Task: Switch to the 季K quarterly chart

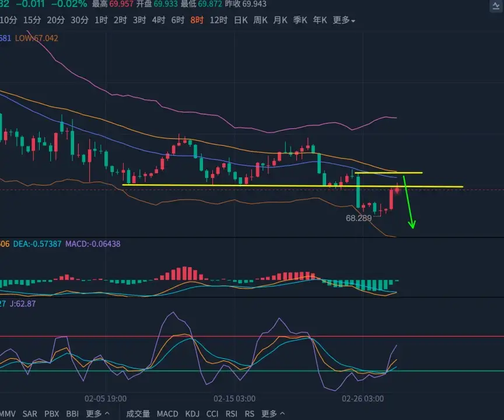Action: tap(300, 20)
